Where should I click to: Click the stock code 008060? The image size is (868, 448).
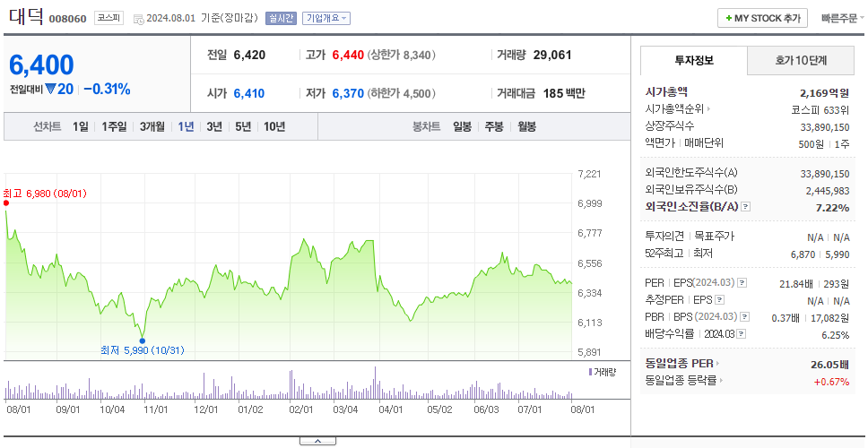click(68, 19)
